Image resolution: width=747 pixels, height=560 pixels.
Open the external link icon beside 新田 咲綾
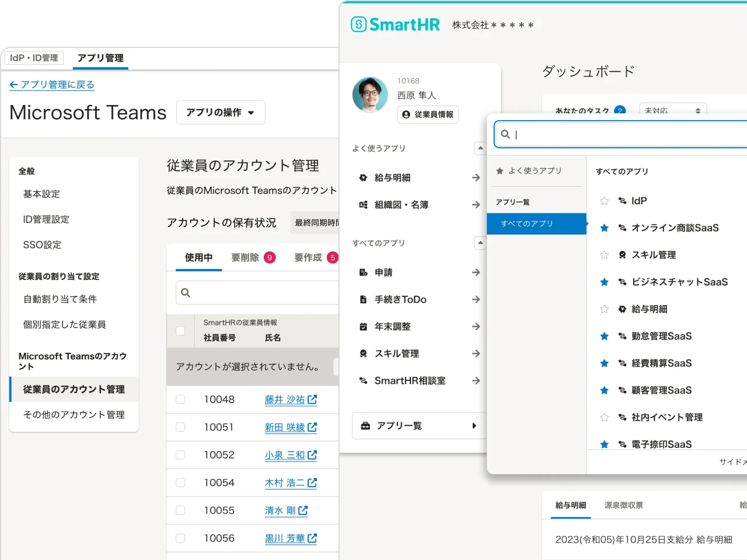coord(312,427)
